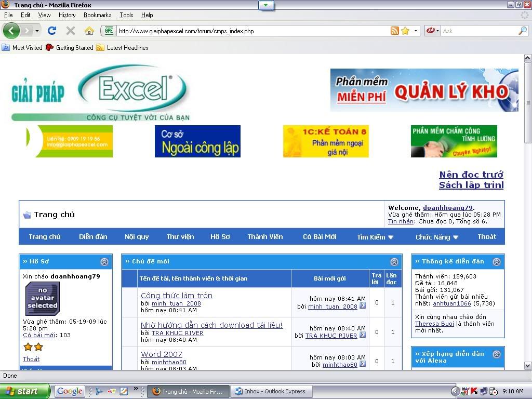Open the Tìm Kiếm dropdown menu
Image resolution: width=532 pixels, height=399 pixels.
pos(375,237)
